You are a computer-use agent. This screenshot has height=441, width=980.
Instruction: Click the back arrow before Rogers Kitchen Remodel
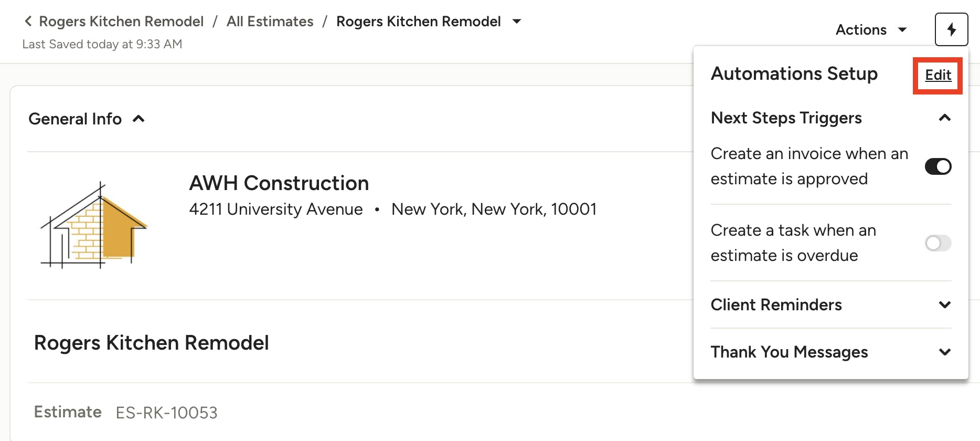28,21
